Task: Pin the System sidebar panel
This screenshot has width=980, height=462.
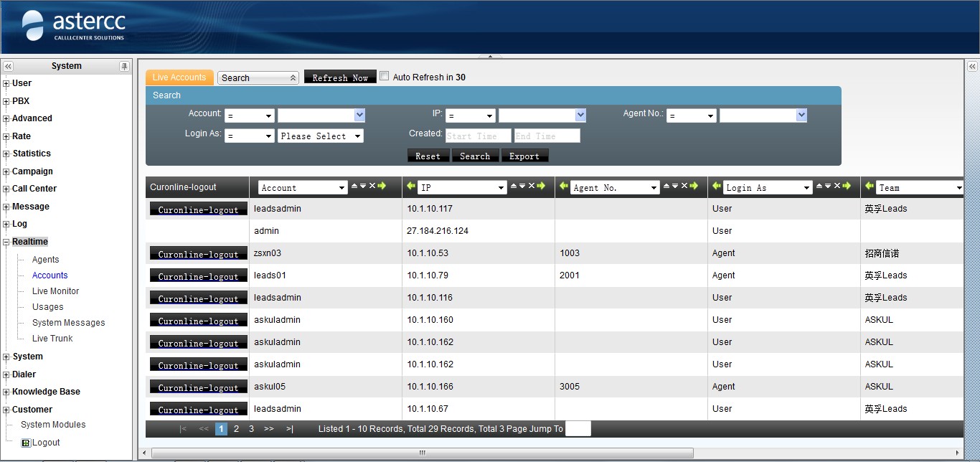Action: 124,66
